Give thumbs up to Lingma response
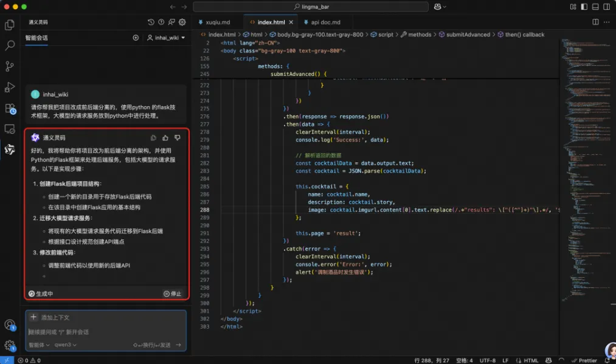 click(165, 138)
